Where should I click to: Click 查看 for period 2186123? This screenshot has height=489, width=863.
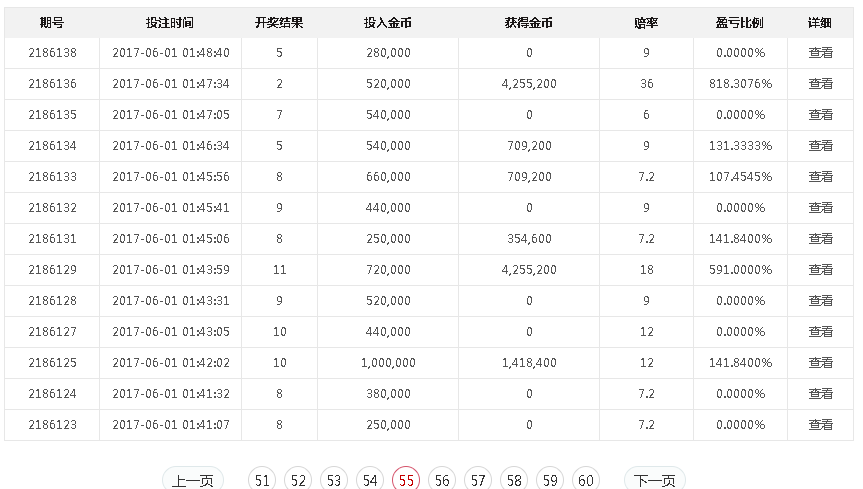[820, 425]
